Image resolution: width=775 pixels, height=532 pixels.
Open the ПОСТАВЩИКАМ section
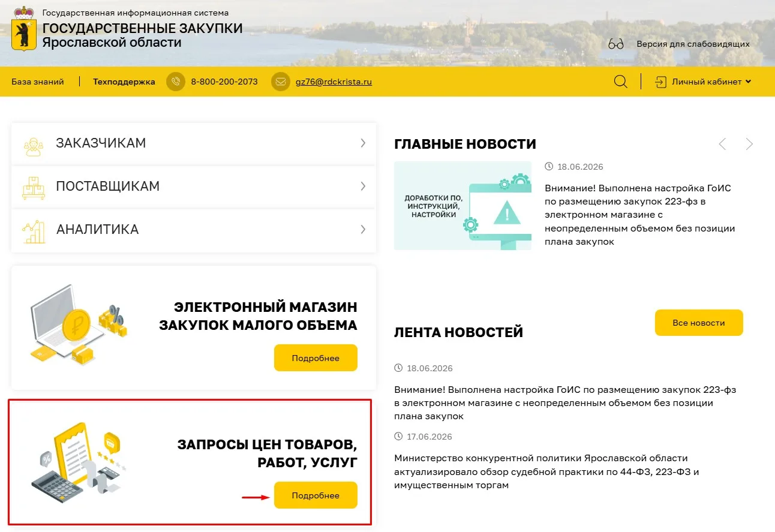coord(194,187)
